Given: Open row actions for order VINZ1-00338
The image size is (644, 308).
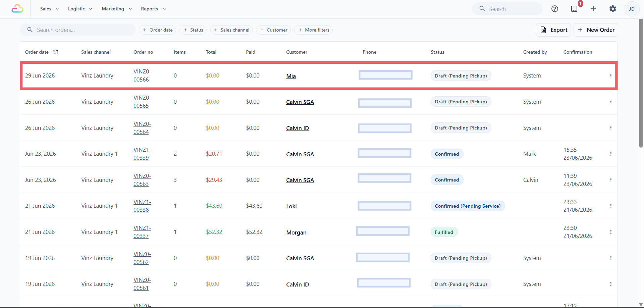Looking at the screenshot, I should click(x=611, y=206).
